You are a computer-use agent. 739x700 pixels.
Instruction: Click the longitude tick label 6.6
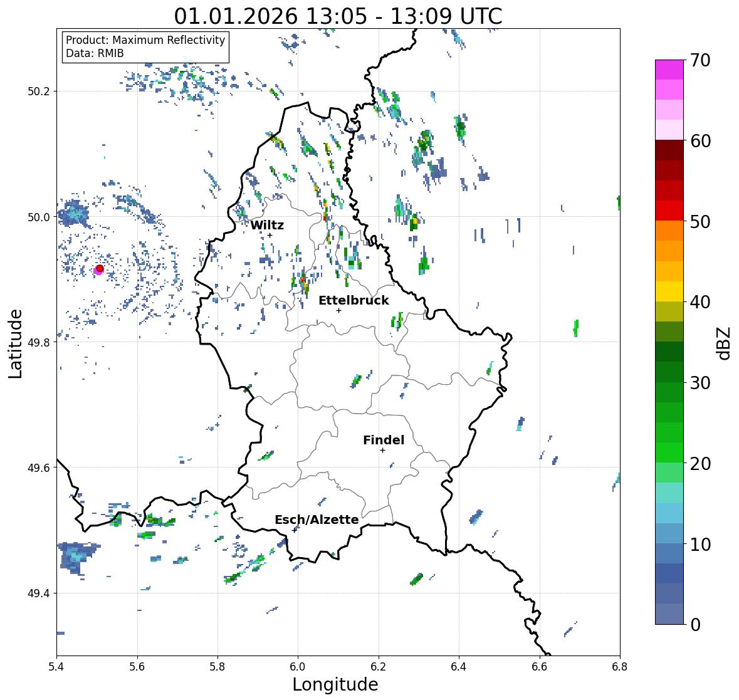click(540, 666)
